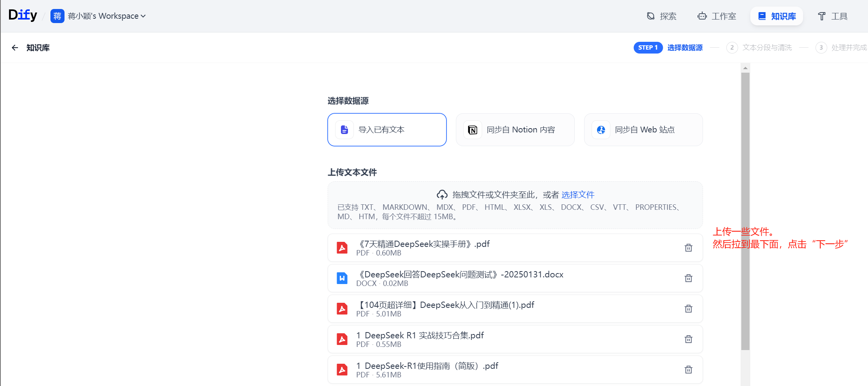Open the workspace switcher dropdown
The height and width of the screenshot is (386, 868).
click(107, 16)
